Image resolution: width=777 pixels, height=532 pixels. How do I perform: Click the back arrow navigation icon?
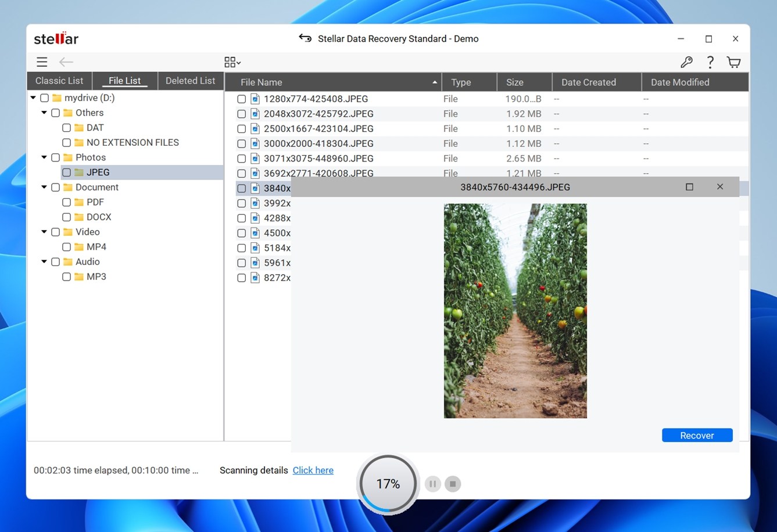coord(66,62)
